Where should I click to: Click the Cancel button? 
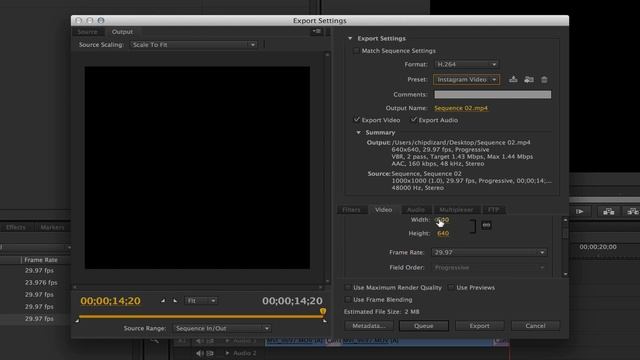point(536,326)
